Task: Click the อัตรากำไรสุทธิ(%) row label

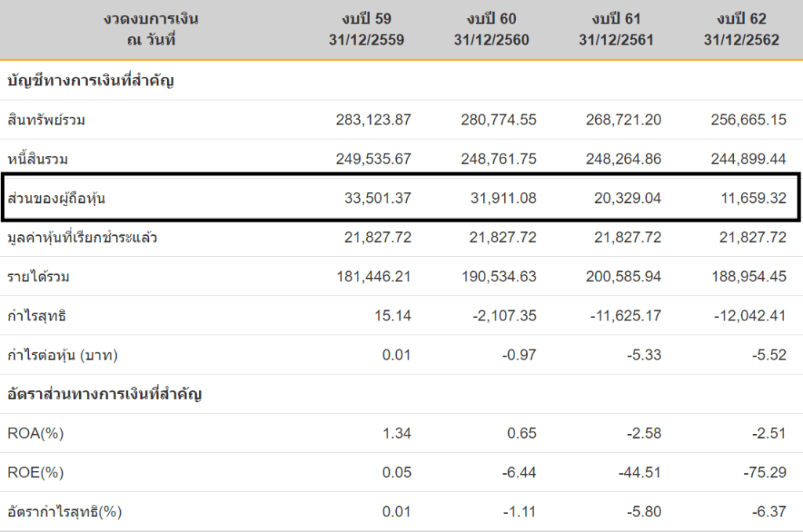Action: [x=66, y=512]
